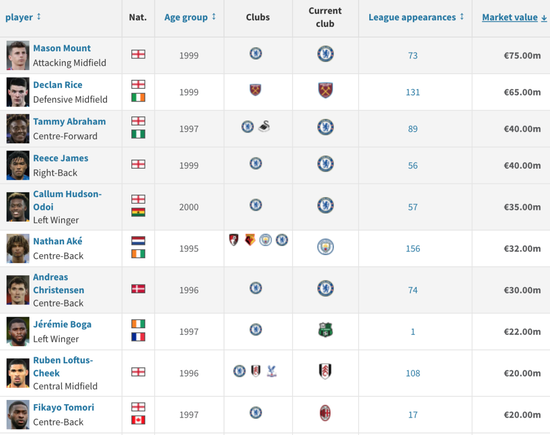Open Mason Mount's player profile link
The image size is (550, 435).
[x=62, y=48]
